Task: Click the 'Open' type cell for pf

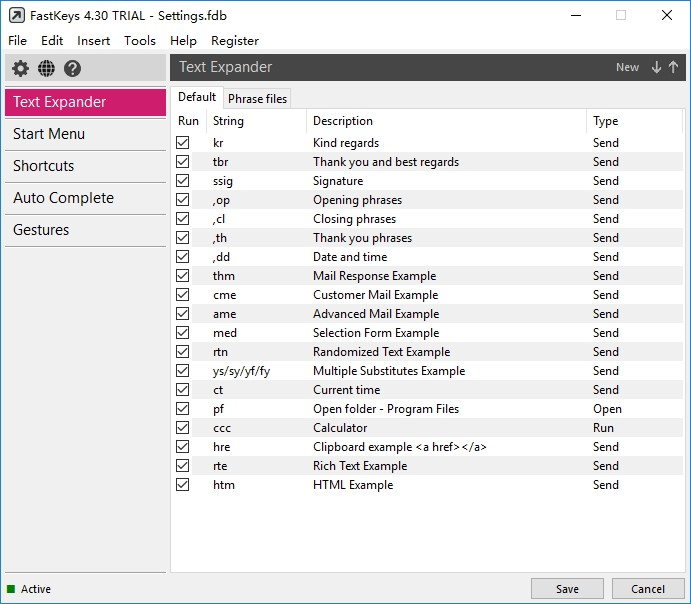Action: coord(607,409)
